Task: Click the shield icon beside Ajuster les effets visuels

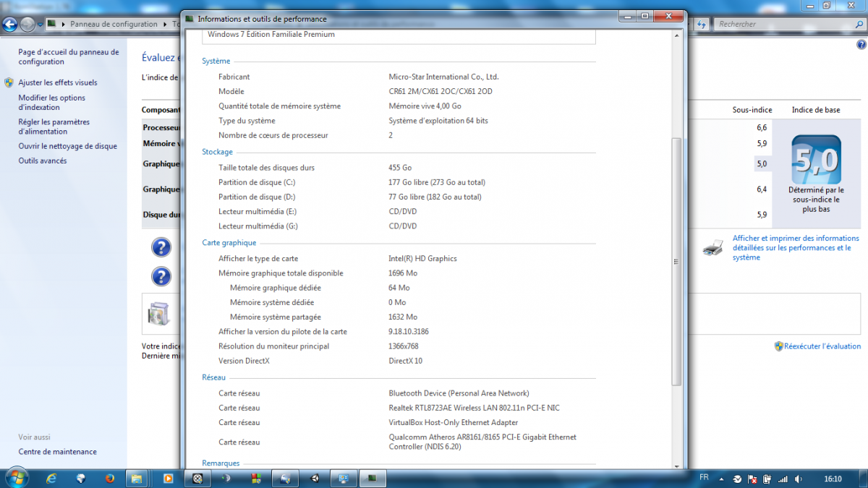Action: click(9, 82)
